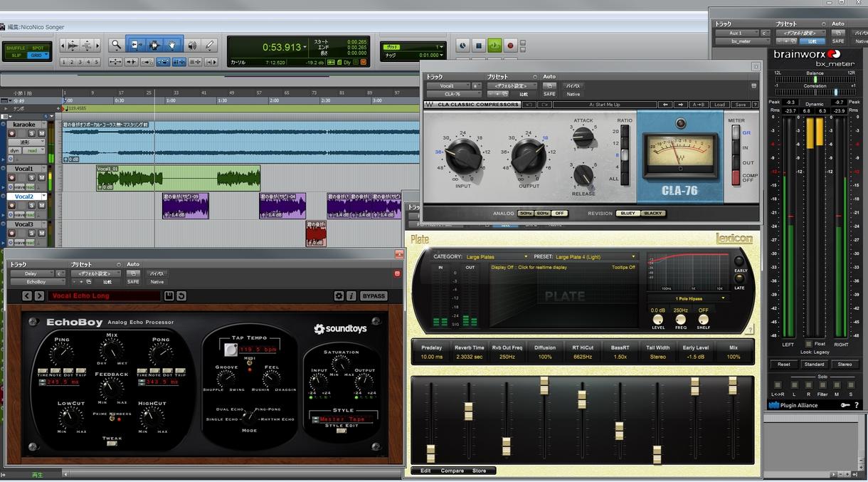
Task: Mute the karaoke track
Action: click(x=41, y=133)
